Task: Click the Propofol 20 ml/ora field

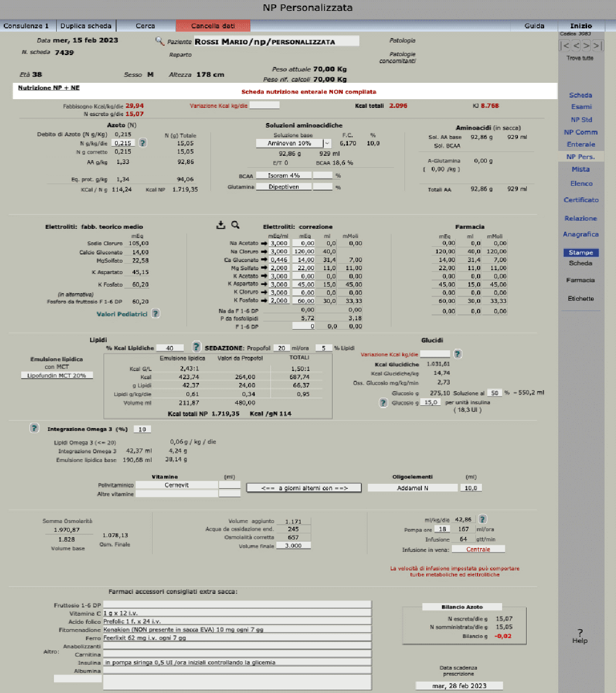Action: pyautogui.click(x=281, y=348)
